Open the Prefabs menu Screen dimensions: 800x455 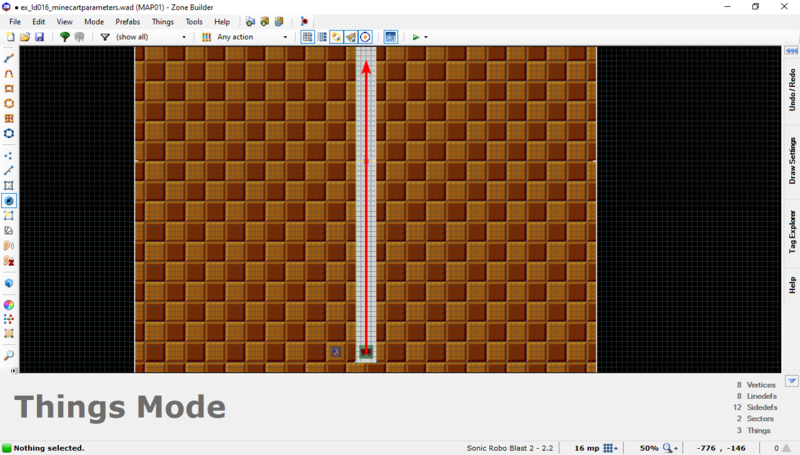[127, 21]
